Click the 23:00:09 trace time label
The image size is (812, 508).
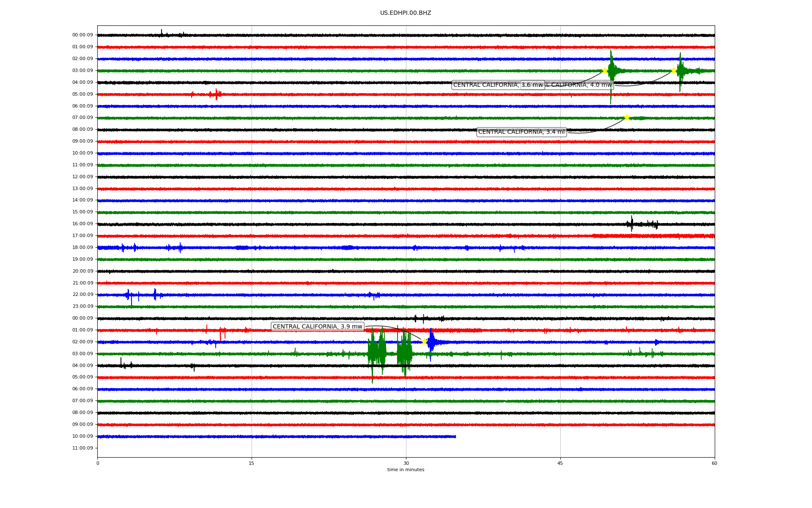pyautogui.click(x=82, y=306)
